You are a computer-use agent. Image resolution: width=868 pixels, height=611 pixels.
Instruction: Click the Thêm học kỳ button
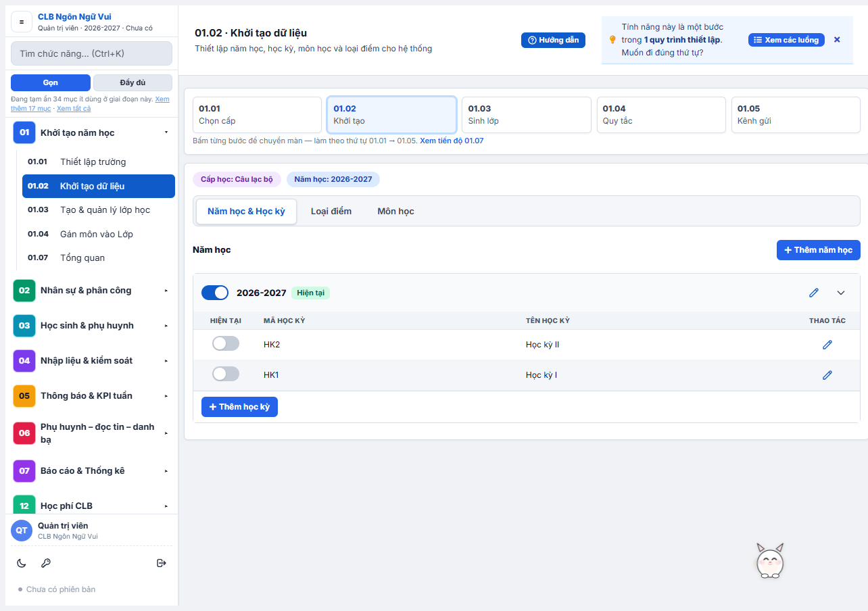tap(239, 407)
